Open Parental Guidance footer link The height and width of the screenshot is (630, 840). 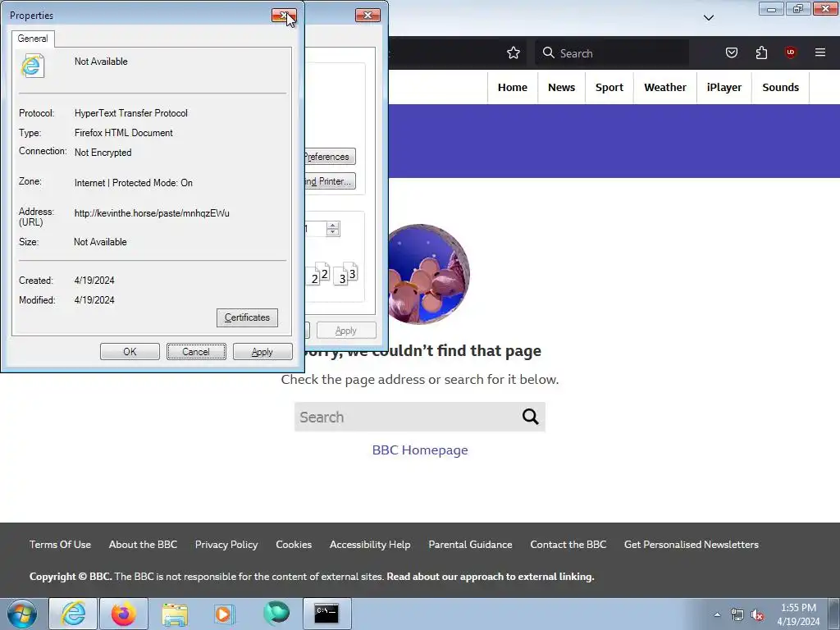(470, 545)
